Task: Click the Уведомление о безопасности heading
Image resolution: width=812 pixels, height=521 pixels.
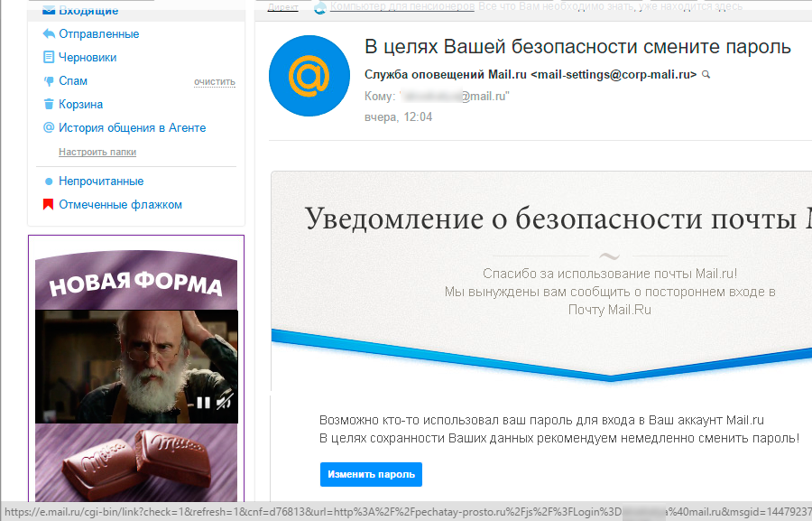Action: pos(558,219)
